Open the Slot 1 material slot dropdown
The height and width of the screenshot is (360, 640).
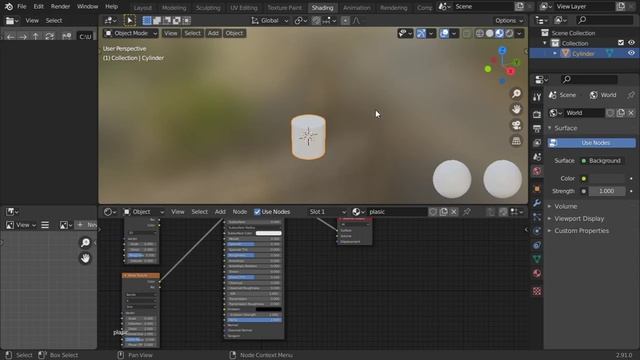pos(327,211)
